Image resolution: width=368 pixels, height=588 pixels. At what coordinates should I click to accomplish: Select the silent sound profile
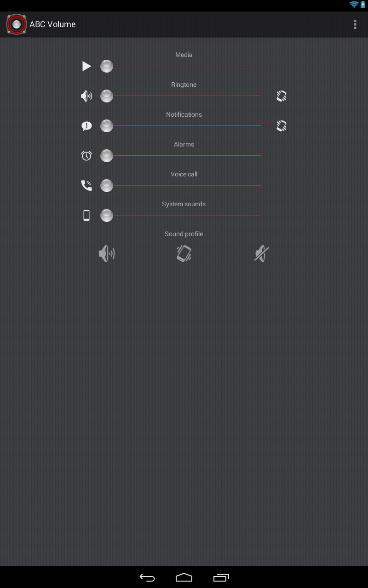point(261,254)
